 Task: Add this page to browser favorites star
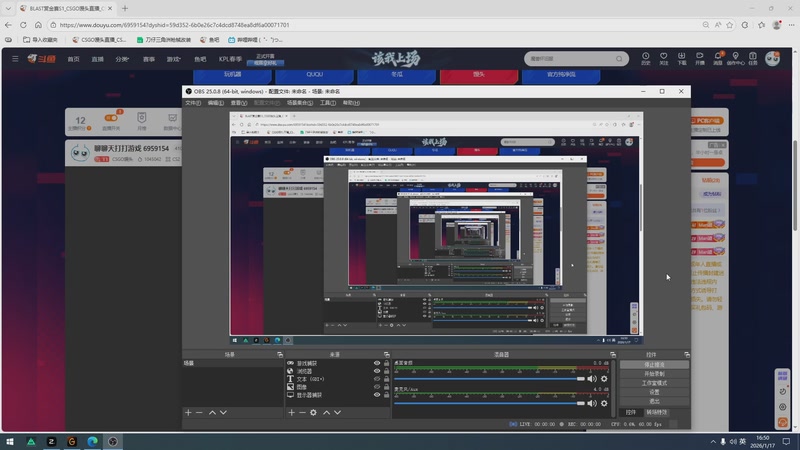[730, 24]
